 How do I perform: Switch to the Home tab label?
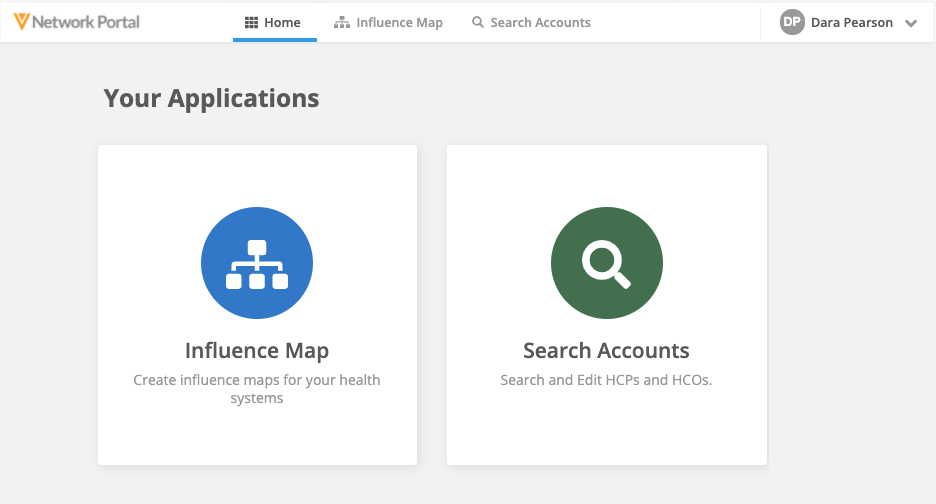click(282, 22)
